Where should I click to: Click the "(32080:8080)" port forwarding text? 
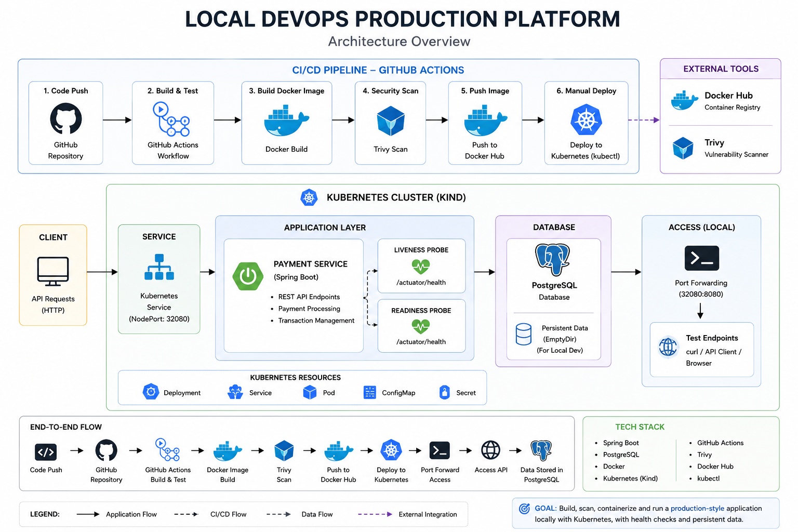point(701,294)
